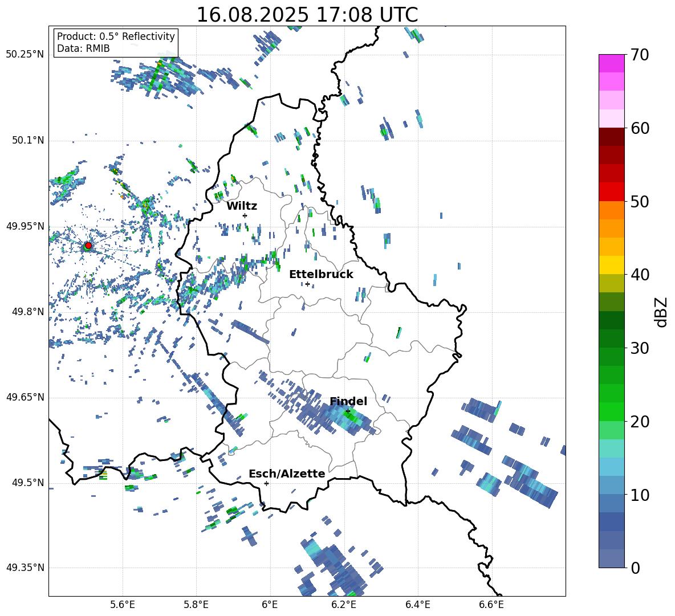Click the green radar echo below Findel
This screenshot has height=616, width=675.
pos(352,417)
